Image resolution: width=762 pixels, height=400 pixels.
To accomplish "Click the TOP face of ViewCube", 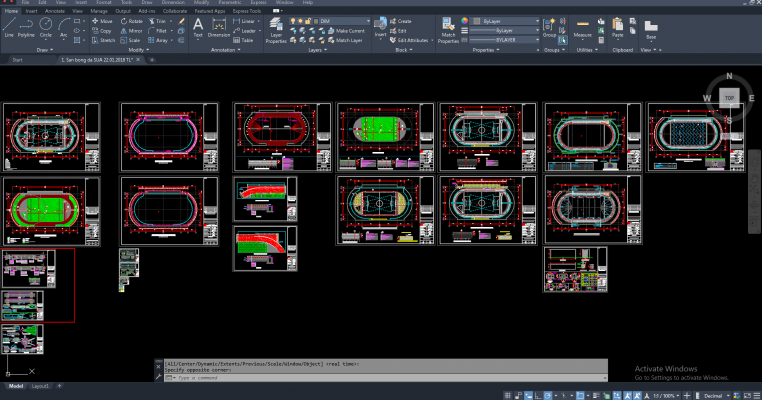I will pyautogui.click(x=730, y=98).
